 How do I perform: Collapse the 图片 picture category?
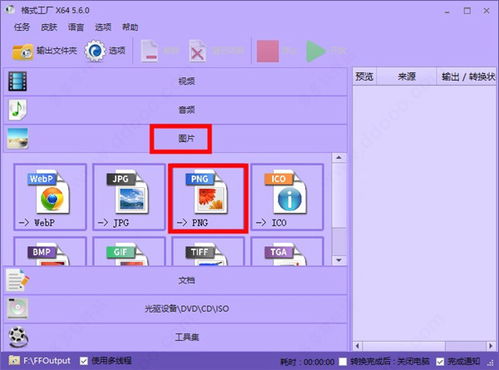tap(175, 139)
